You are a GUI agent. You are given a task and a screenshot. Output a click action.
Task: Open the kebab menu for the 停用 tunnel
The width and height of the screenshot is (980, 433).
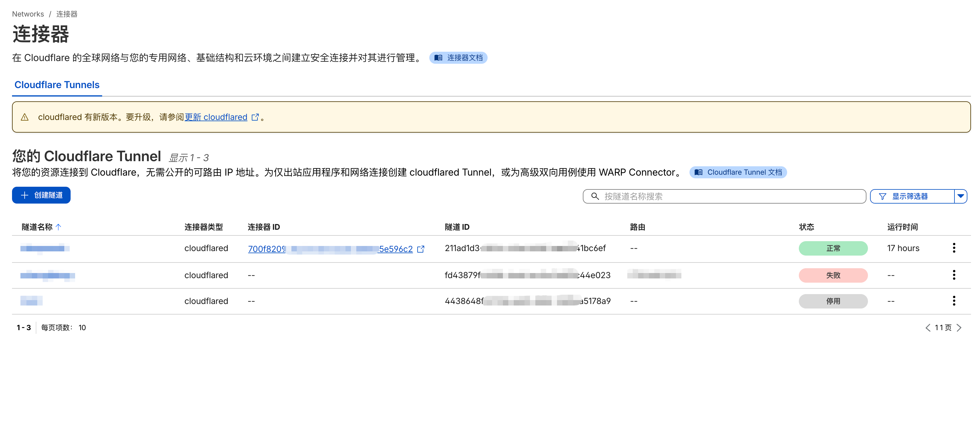click(x=954, y=300)
